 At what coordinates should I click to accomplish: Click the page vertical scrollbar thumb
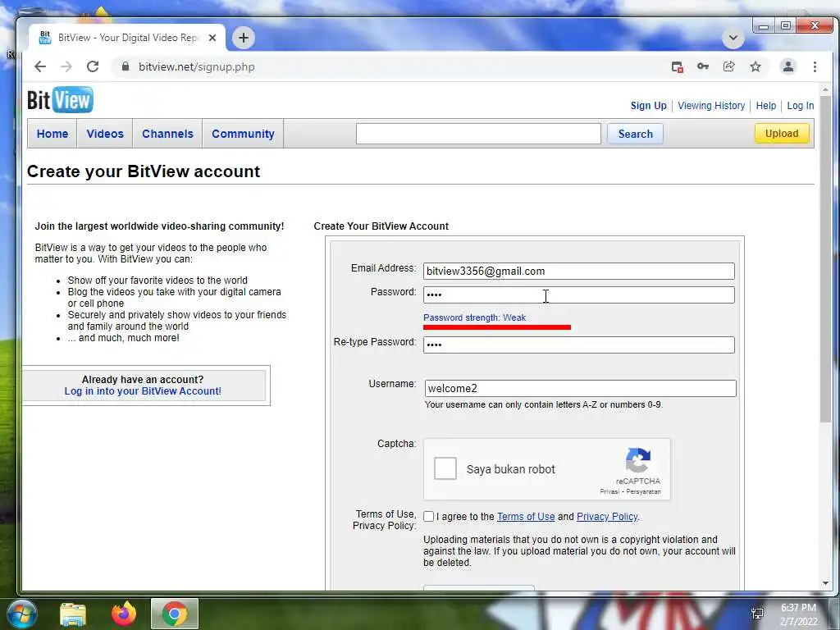825,258
